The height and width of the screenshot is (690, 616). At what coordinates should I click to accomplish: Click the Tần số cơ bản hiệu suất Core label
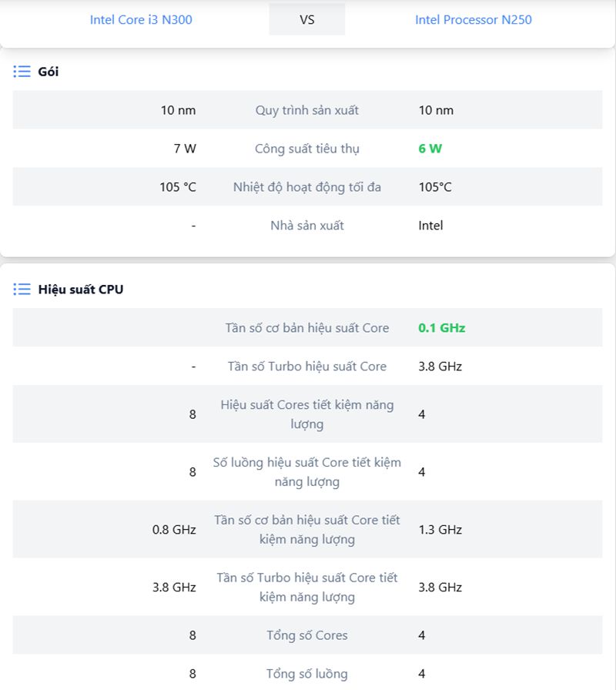click(306, 328)
